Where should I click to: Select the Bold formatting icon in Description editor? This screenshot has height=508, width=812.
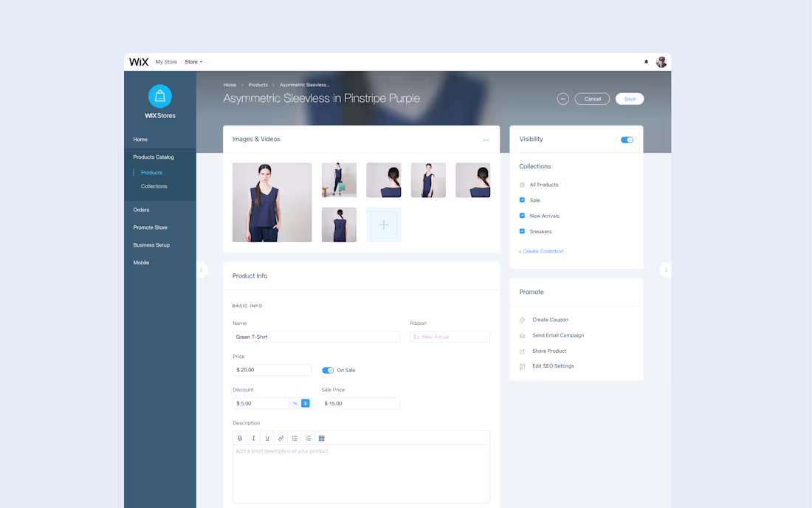(x=240, y=438)
